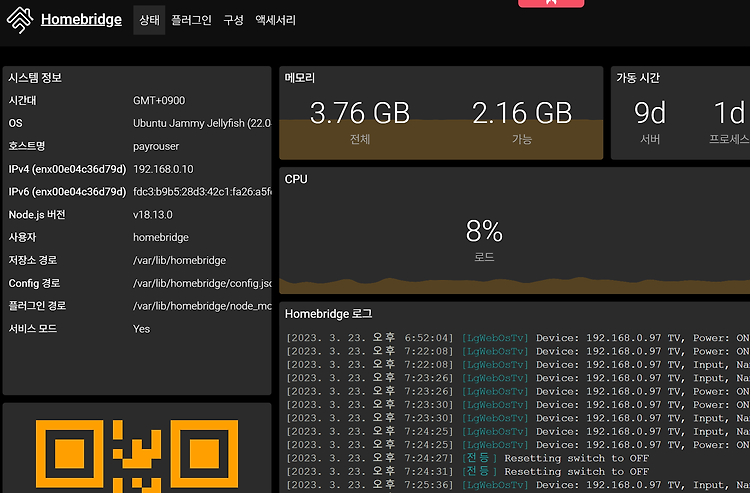
Task: Click the 3.76 GB total memory value
Action: click(x=360, y=113)
